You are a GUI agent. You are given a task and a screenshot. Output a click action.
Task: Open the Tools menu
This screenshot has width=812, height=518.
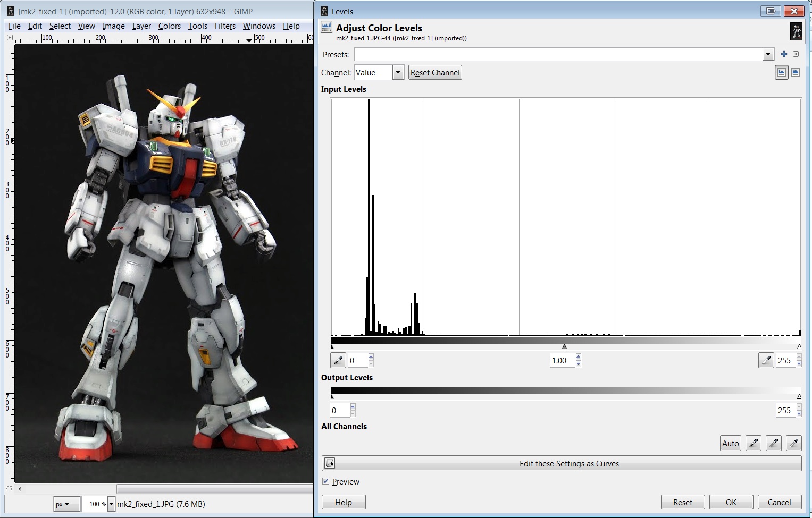(x=198, y=26)
